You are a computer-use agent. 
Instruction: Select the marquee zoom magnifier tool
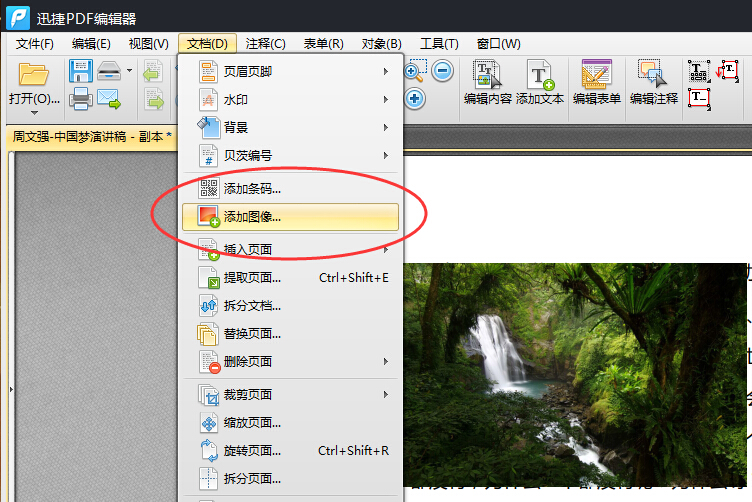pyautogui.click(x=415, y=71)
